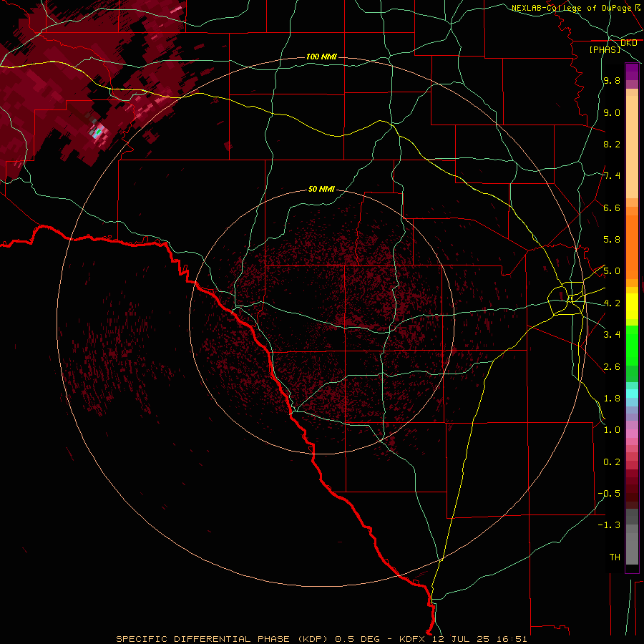Click the DKD label above the scale

(x=628, y=43)
